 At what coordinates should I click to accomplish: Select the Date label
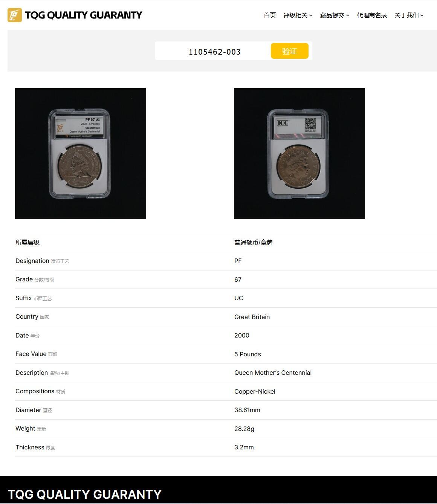coord(22,335)
